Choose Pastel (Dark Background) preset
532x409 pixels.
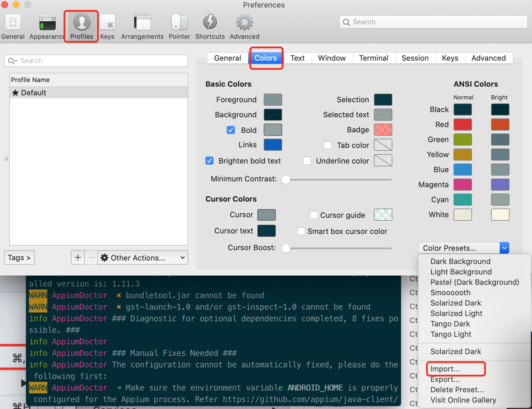pos(474,282)
